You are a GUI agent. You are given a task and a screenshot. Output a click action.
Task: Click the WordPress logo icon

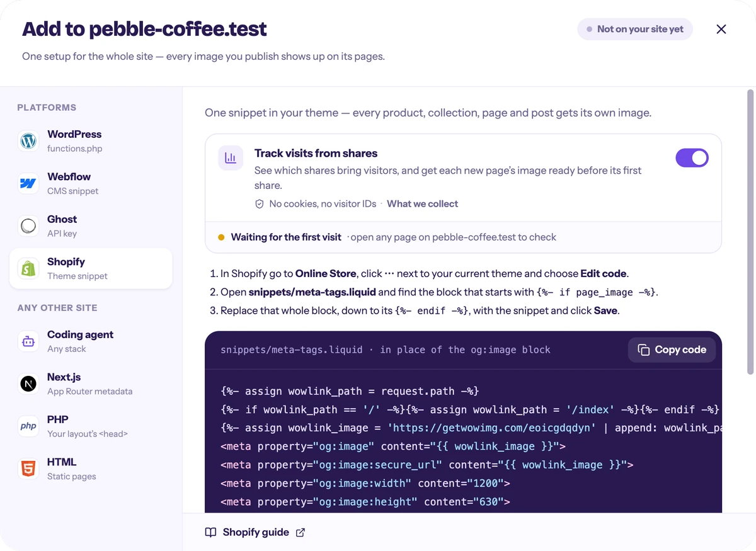[x=28, y=141]
